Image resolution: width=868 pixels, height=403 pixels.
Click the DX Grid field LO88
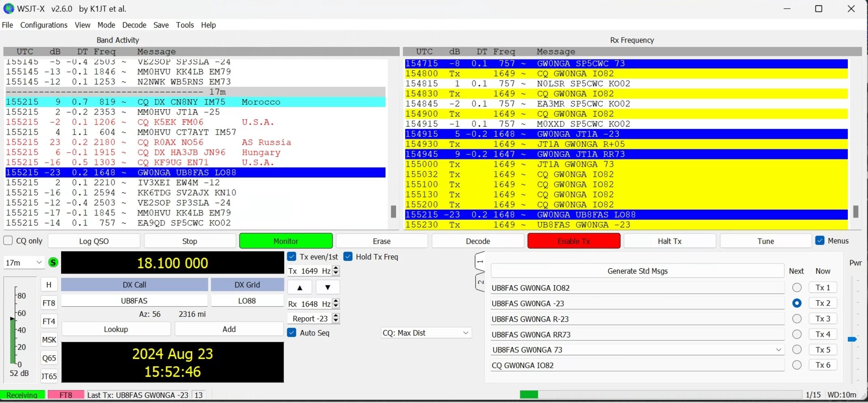coord(247,301)
